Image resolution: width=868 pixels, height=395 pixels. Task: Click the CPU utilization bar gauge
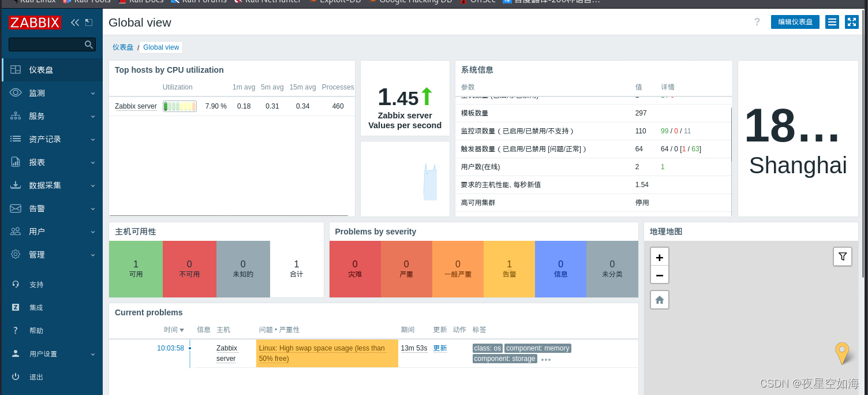[x=179, y=106]
